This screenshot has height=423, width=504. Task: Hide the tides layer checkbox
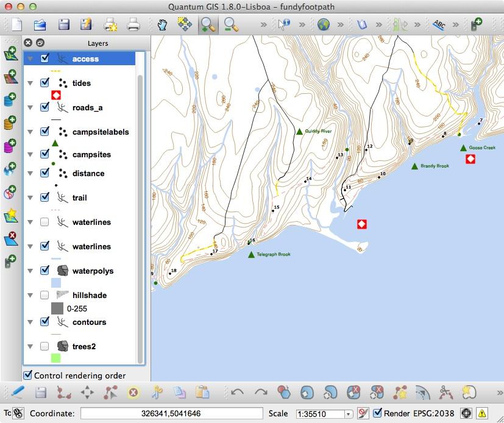(44, 83)
